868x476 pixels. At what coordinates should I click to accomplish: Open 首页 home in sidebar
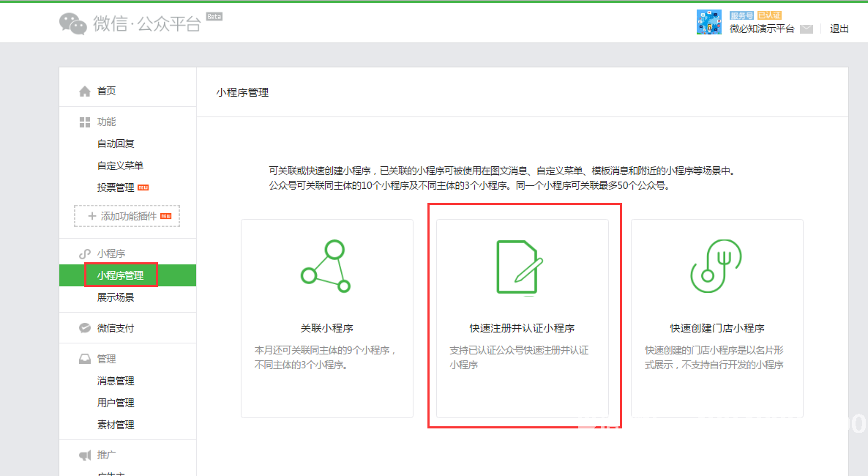point(106,91)
